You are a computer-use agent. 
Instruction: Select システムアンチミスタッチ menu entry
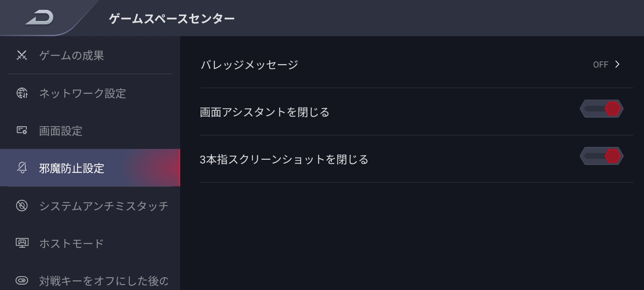pos(104,206)
